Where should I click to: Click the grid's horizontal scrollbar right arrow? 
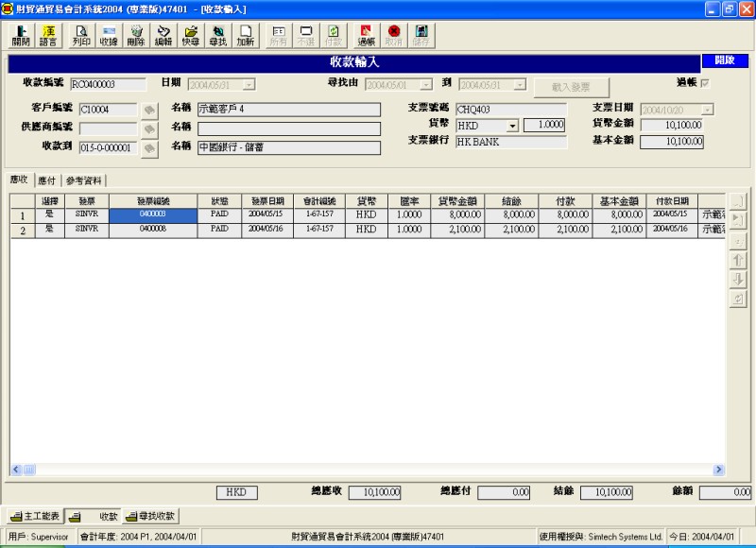click(718, 470)
